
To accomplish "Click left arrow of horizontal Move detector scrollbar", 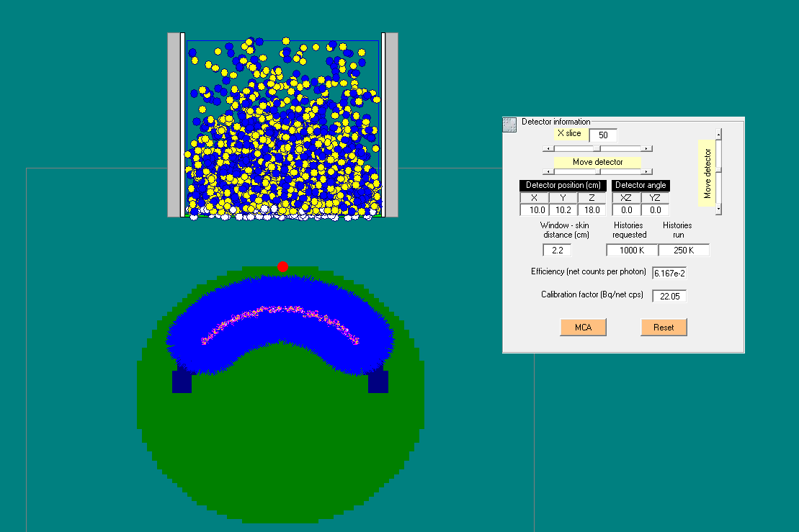I will [x=547, y=171].
